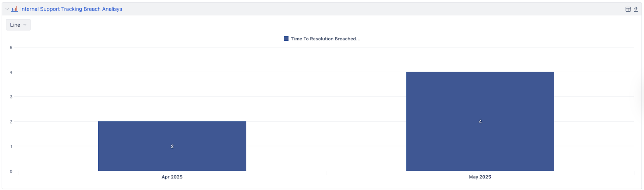This screenshot has width=644, height=190.
Task: Click the blue legend color square
Action: click(x=286, y=39)
